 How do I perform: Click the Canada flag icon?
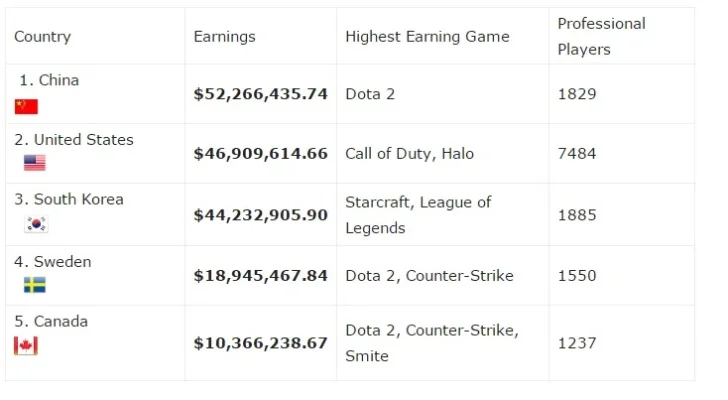coord(26,345)
